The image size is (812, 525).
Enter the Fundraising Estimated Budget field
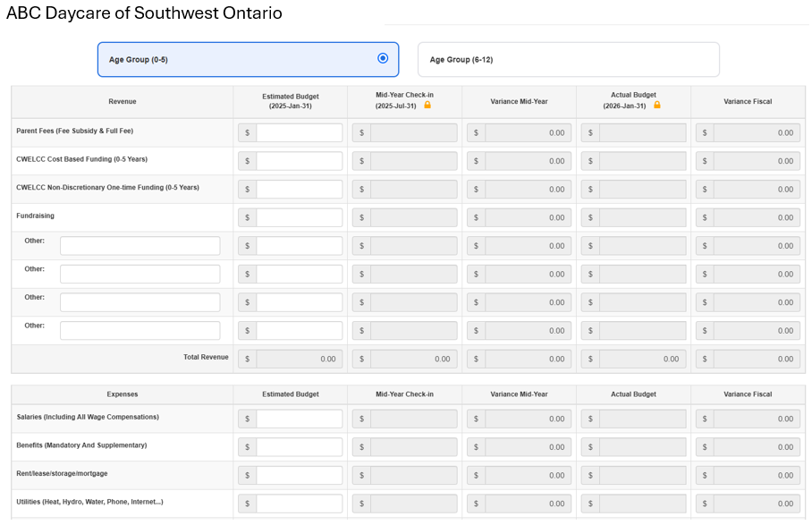tap(299, 217)
